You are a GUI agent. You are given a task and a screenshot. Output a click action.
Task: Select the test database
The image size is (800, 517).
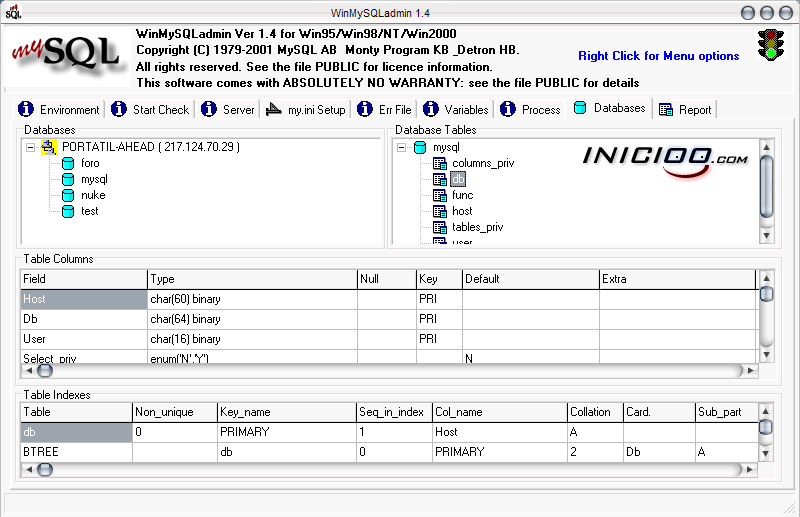[89, 211]
